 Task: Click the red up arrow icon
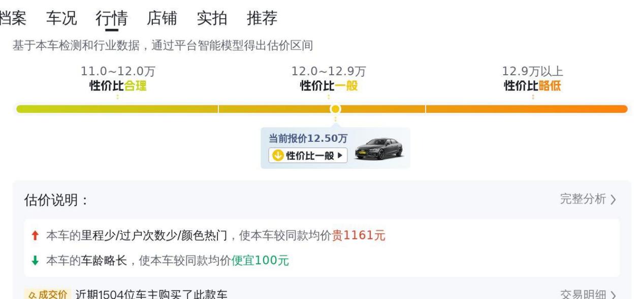point(35,235)
